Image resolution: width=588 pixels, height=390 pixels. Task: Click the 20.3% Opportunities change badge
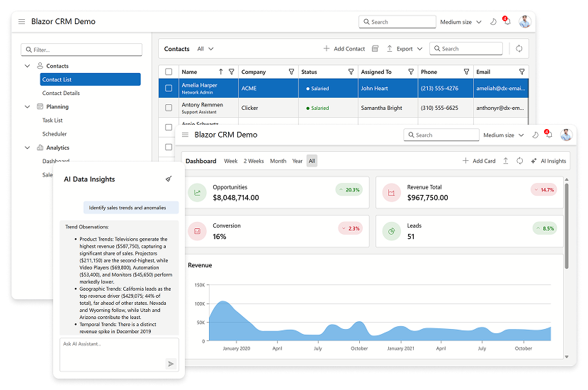pyautogui.click(x=349, y=190)
